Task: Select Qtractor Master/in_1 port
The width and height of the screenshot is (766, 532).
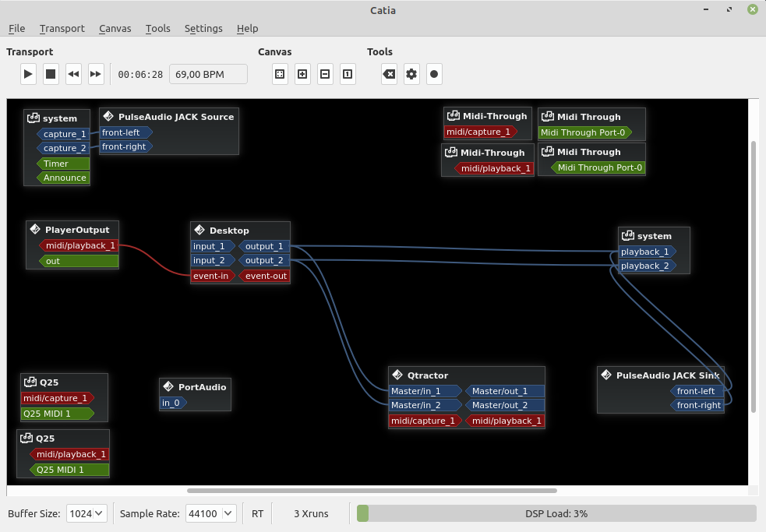Action: (x=425, y=391)
